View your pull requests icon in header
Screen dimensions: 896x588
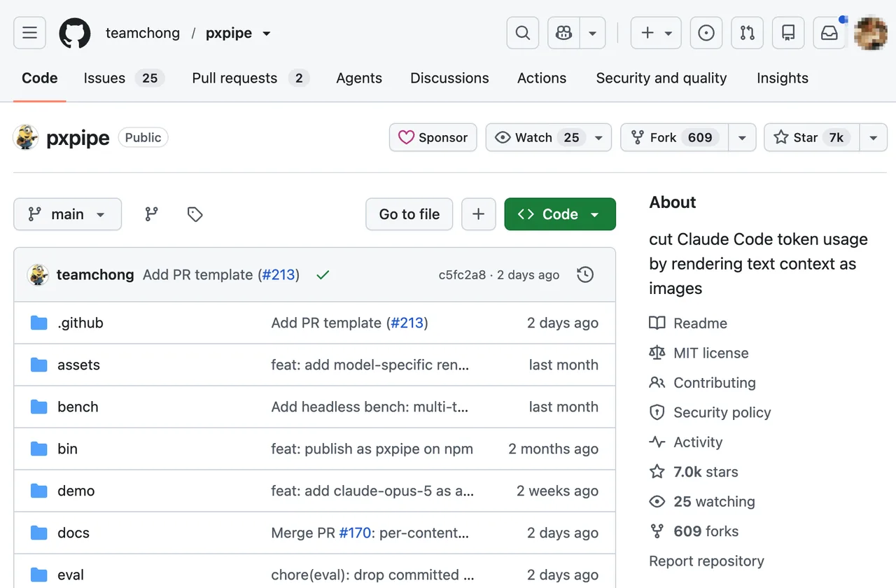click(x=747, y=33)
